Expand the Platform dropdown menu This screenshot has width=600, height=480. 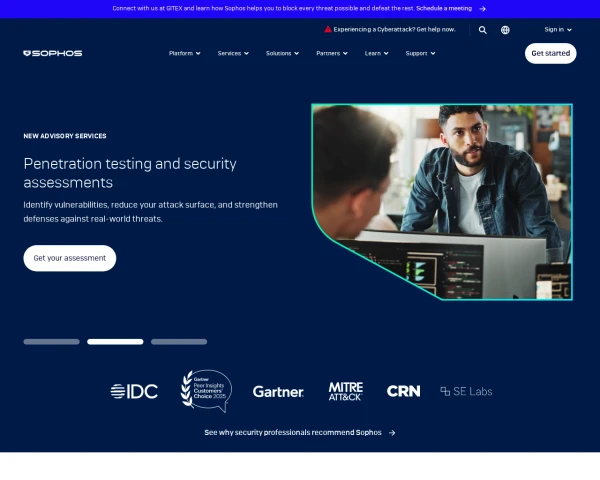[x=184, y=53]
